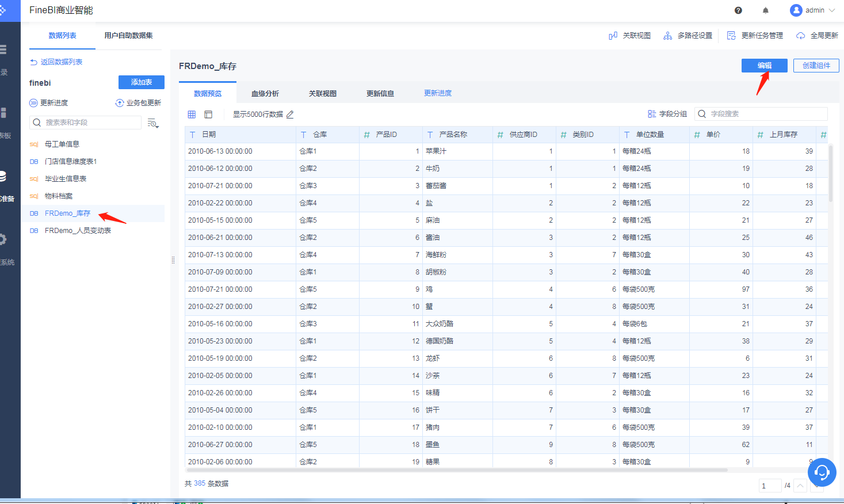Switch to 更新信息 tab

(x=380, y=93)
